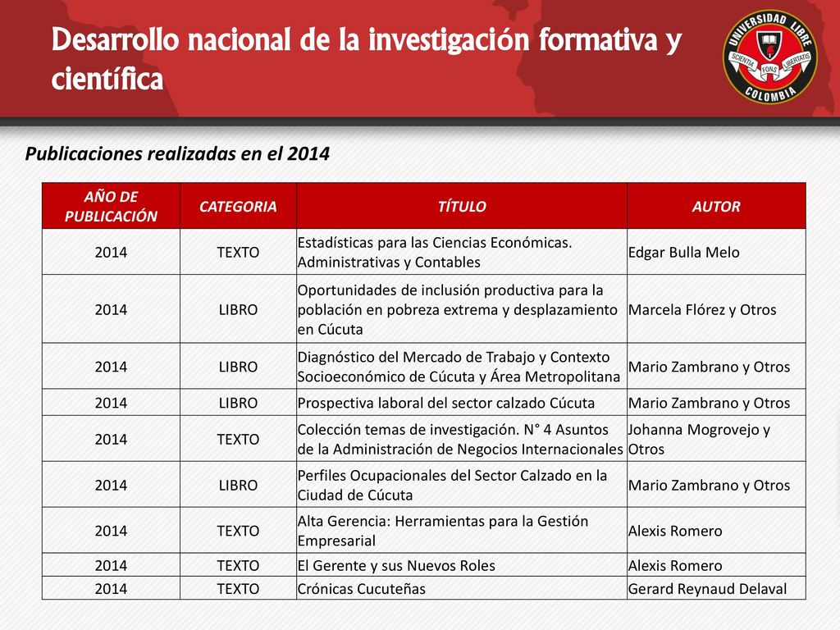Click the category TEXTO in 'Estadísticas' row
Image resolution: width=840 pixels, height=630 pixels.
tap(238, 253)
